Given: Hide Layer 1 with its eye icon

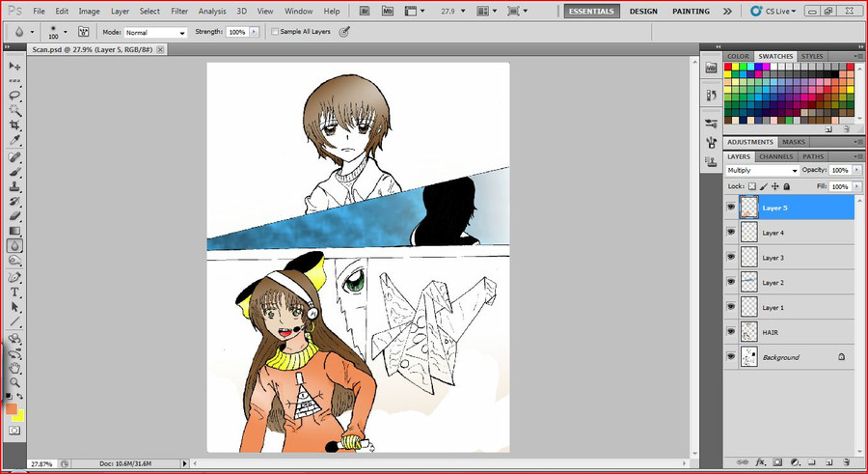Looking at the screenshot, I should [x=731, y=307].
